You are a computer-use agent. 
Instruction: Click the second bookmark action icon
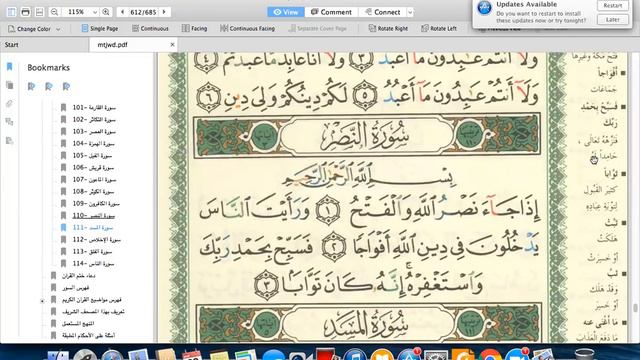click(x=49, y=87)
